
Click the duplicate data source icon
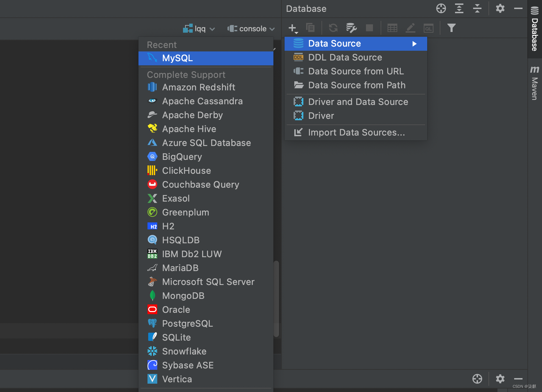(x=310, y=28)
